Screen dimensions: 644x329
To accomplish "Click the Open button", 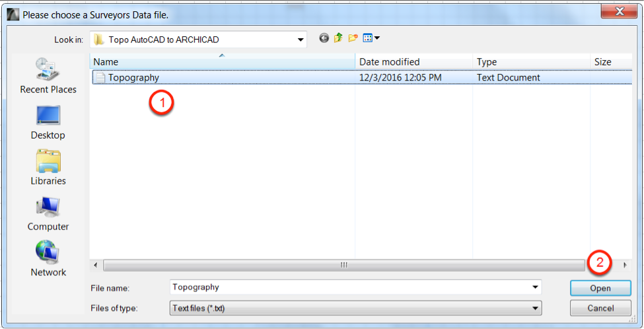I will coord(600,288).
